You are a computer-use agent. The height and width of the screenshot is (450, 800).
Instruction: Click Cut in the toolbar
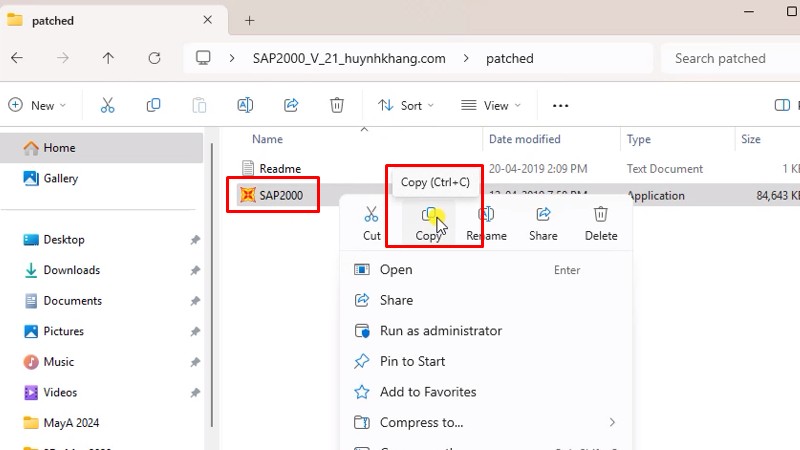107,105
